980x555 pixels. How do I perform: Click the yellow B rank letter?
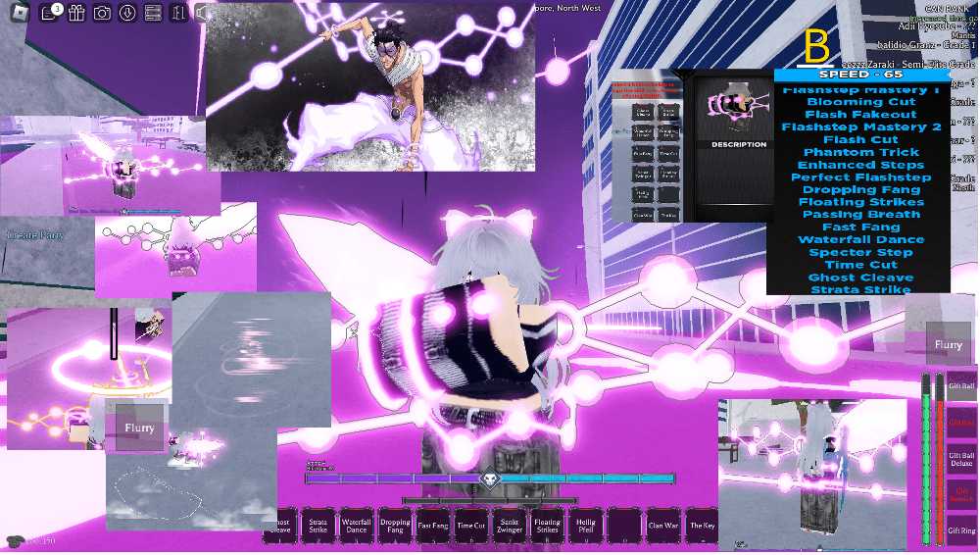[816, 46]
